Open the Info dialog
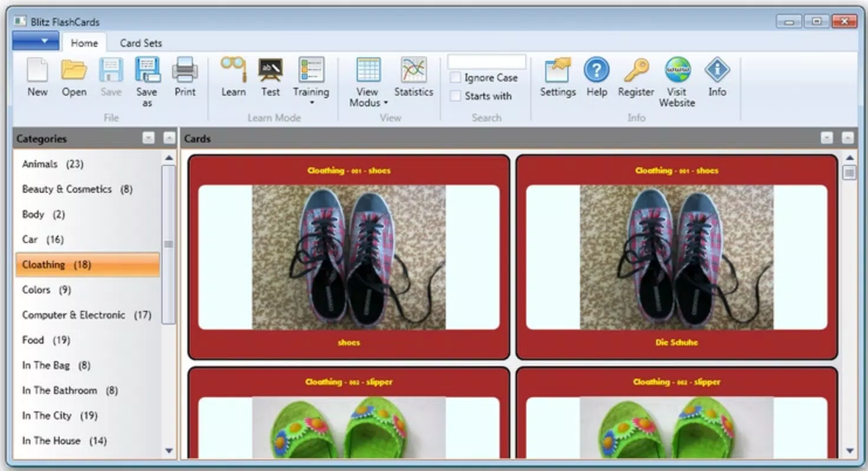868x471 pixels. [717, 77]
